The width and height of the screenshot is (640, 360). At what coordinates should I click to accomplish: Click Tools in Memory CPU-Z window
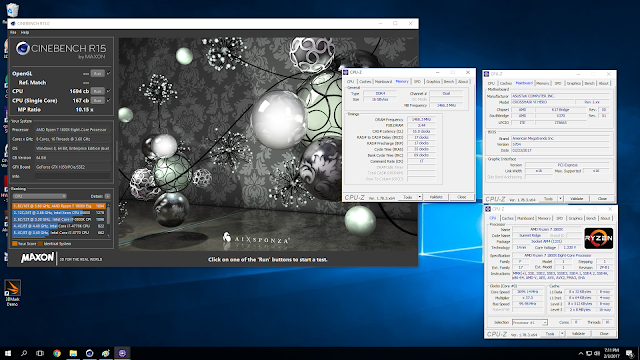(x=407, y=197)
